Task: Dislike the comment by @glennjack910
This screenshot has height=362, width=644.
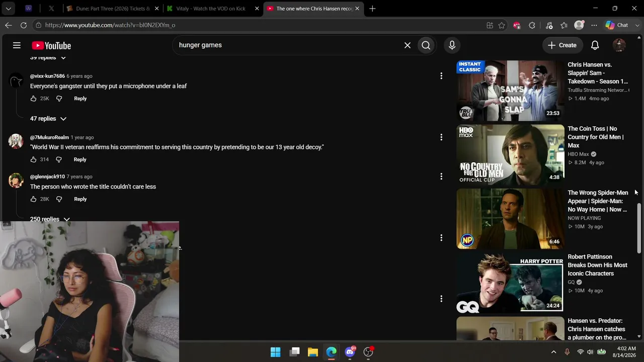Action: (x=59, y=199)
